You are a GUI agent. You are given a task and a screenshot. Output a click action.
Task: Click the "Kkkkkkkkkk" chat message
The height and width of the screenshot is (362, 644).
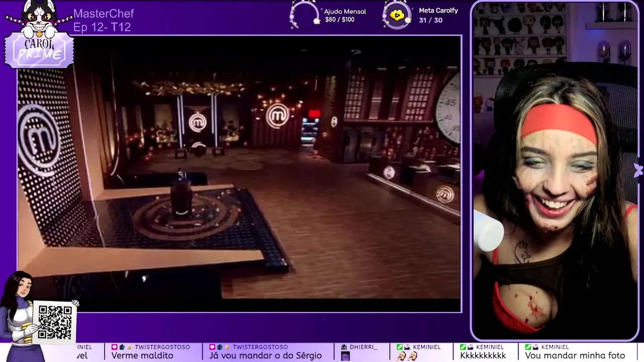[483, 356]
